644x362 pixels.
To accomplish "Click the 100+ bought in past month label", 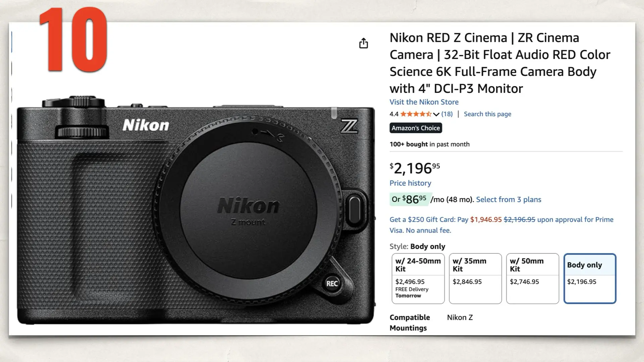I will tap(429, 144).
